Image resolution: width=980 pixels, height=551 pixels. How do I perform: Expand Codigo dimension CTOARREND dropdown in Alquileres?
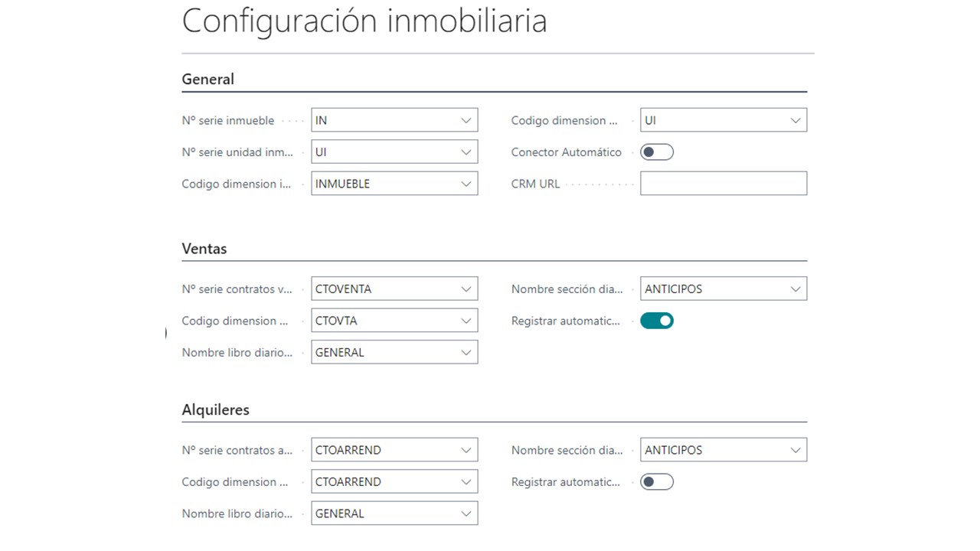465,482
